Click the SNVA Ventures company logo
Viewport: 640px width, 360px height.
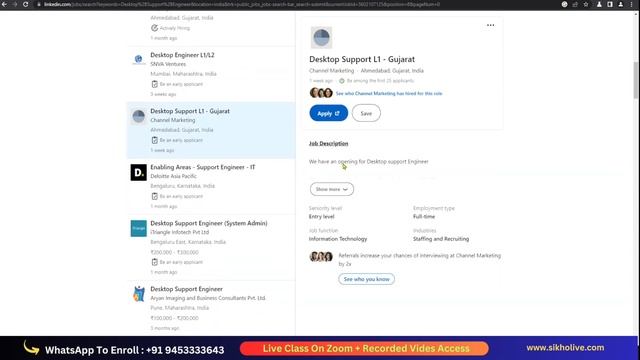click(138, 60)
